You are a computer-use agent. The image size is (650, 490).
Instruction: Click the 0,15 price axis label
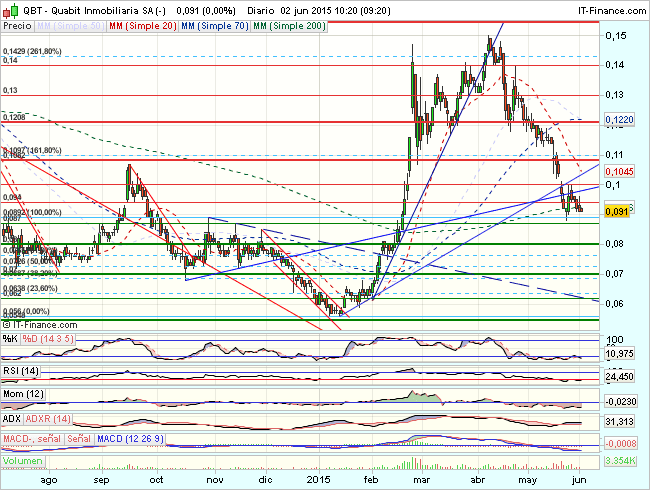tap(616, 36)
